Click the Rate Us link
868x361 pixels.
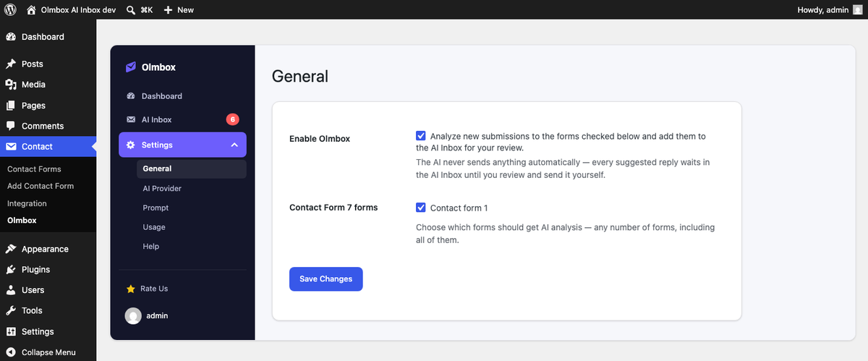click(x=154, y=289)
